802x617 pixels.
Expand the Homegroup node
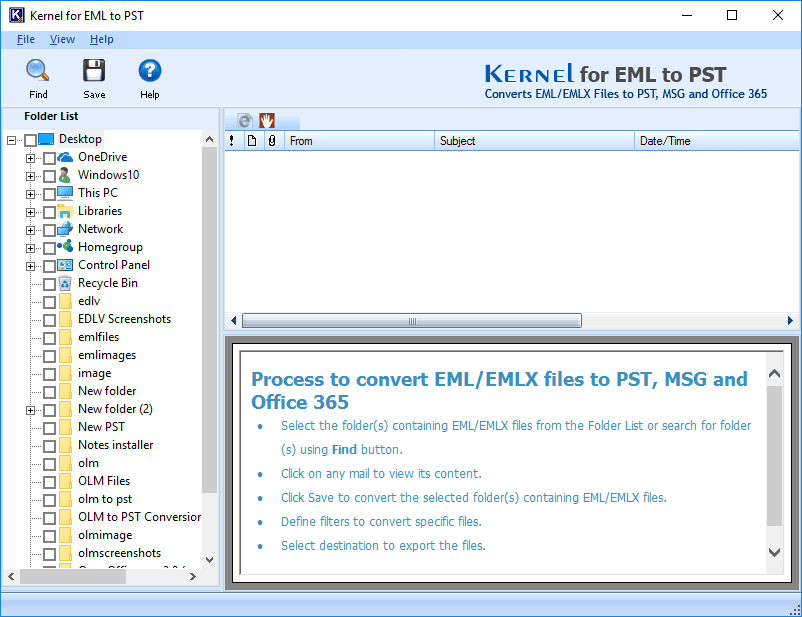point(30,248)
